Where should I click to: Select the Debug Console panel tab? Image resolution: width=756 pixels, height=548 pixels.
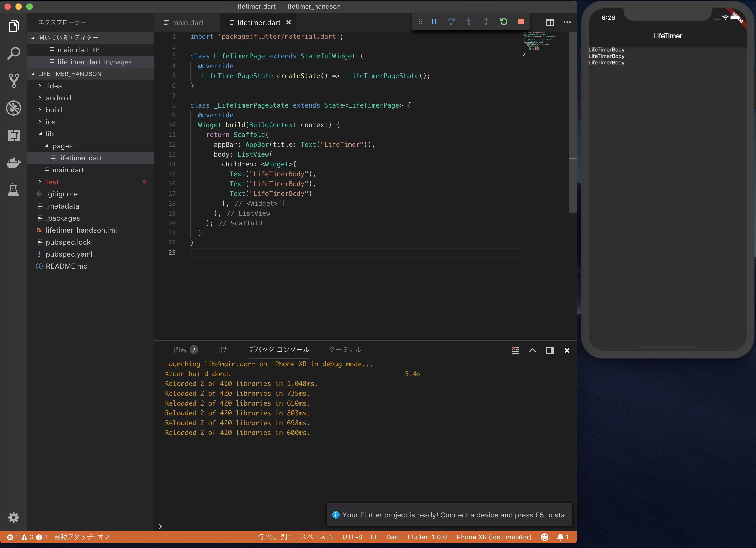279,349
